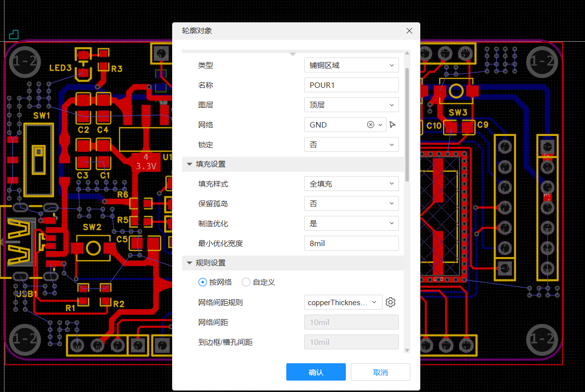Click the dialog scrollbar down arrow

point(407,350)
